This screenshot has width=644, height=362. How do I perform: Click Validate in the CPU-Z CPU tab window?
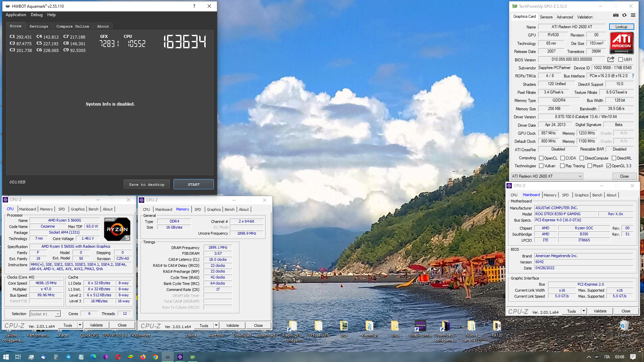96,325
